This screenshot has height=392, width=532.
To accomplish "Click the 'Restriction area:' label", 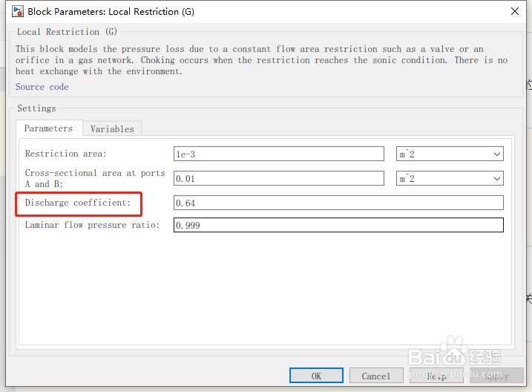I will [66, 154].
